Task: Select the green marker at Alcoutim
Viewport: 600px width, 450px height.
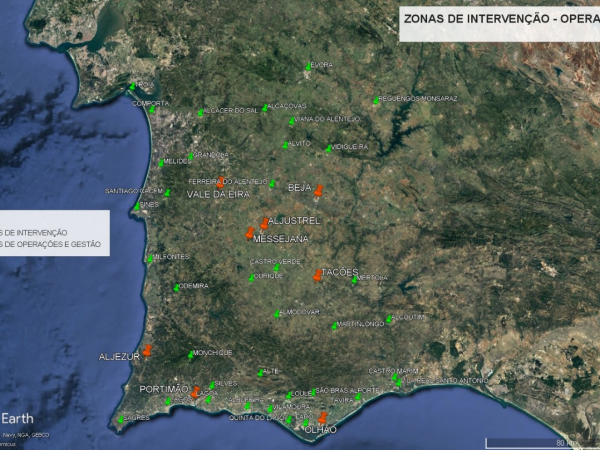Action: (389, 319)
